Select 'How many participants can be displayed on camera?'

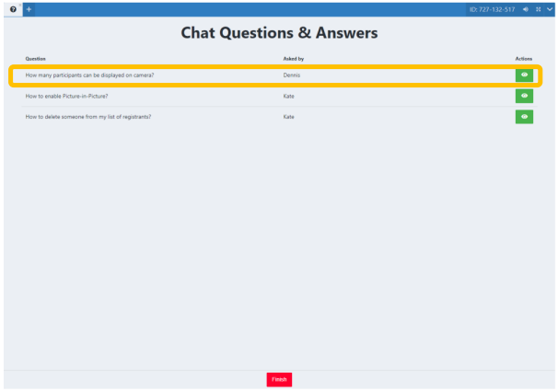click(89, 75)
